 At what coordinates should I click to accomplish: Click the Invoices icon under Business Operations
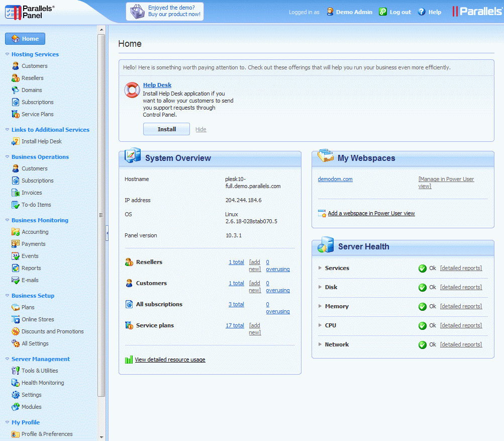[x=16, y=193]
